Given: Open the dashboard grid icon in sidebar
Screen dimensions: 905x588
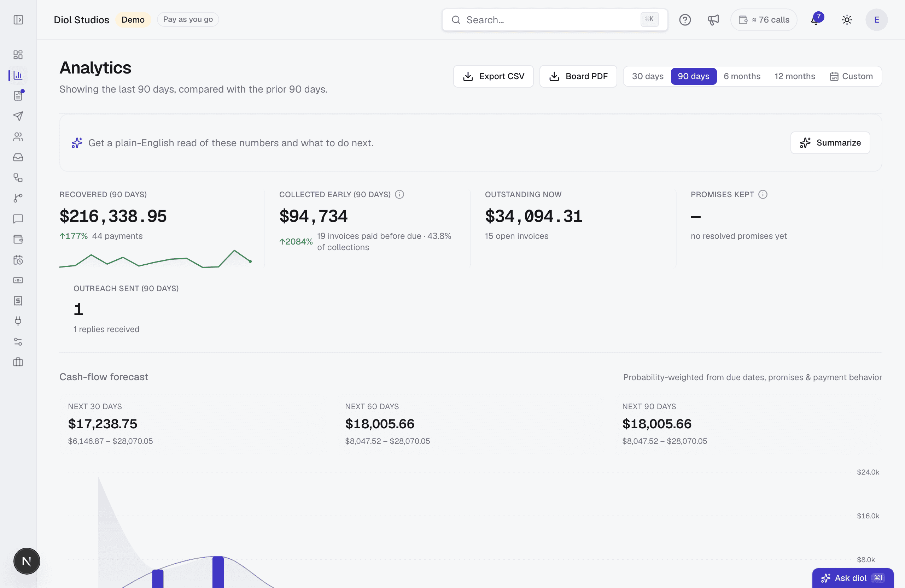Looking at the screenshot, I should [x=18, y=55].
